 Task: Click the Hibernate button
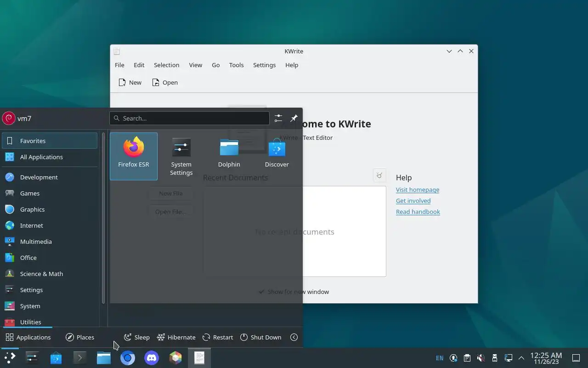(x=176, y=337)
